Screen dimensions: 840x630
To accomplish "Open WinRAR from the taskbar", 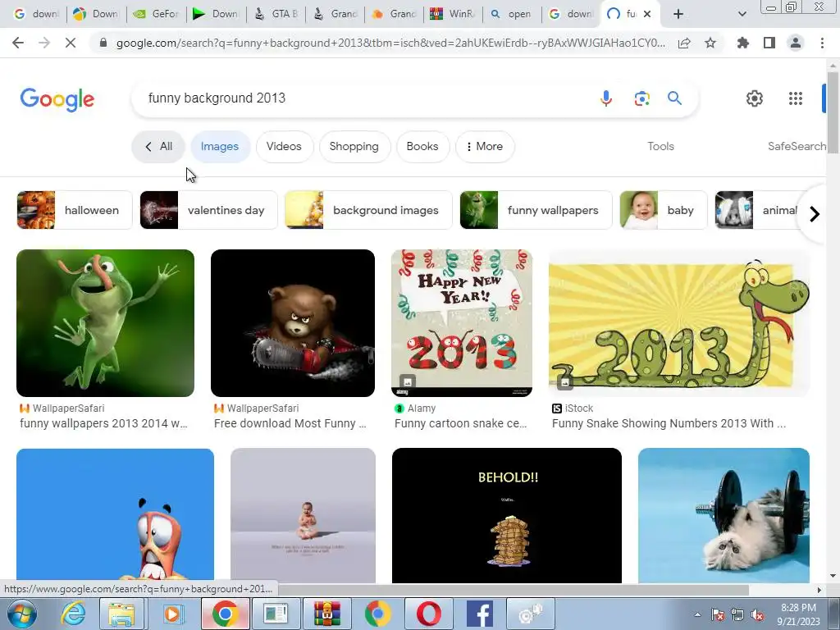I will [326, 614].
